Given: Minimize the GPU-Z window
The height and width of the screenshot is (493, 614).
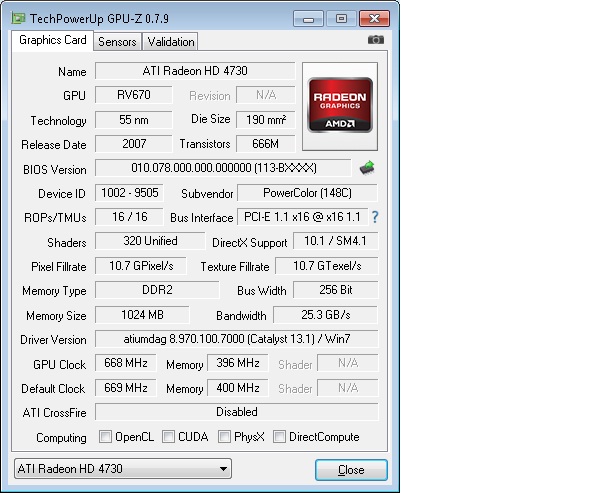Looking at the screenshot, I should (x=309, y=19).
